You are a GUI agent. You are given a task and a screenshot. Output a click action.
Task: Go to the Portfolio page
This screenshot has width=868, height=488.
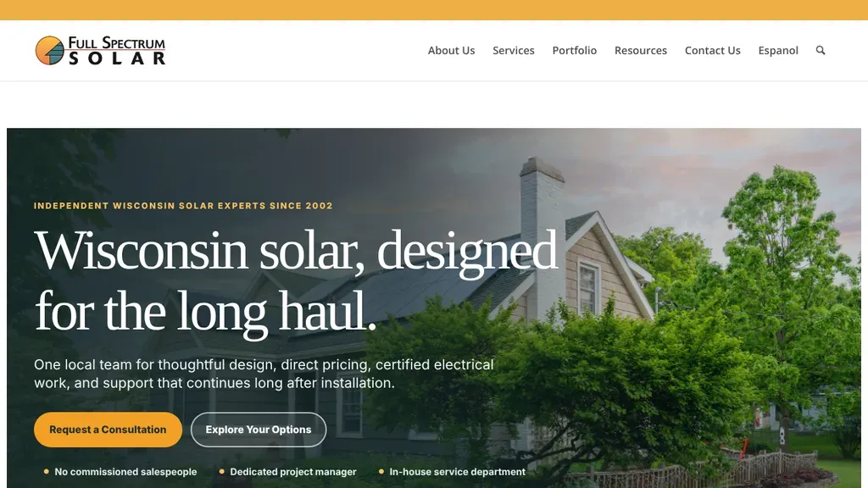coord(574,50)
